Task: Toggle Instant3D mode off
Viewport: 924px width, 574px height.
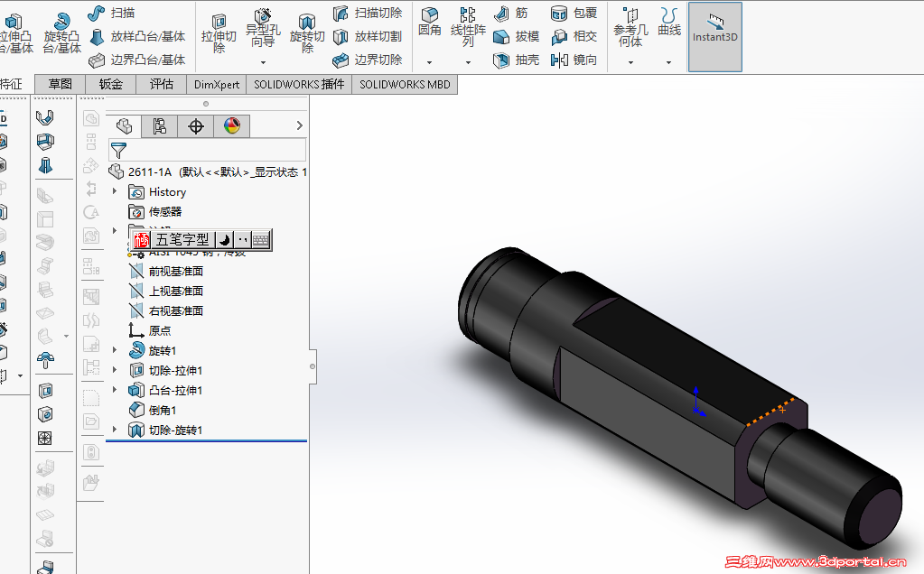Action: click(x=714, y=36)
